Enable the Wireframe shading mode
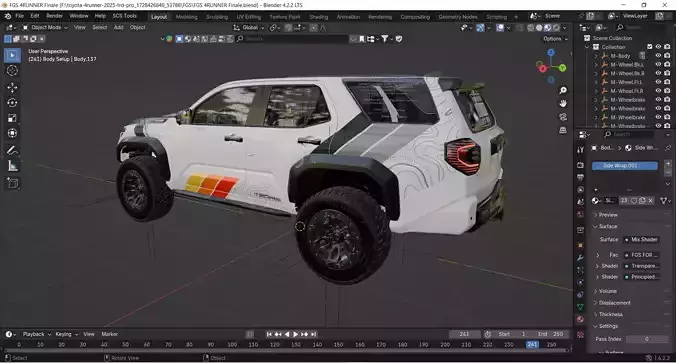This screenshot has width=676, height=363. [x=531, y=28]
